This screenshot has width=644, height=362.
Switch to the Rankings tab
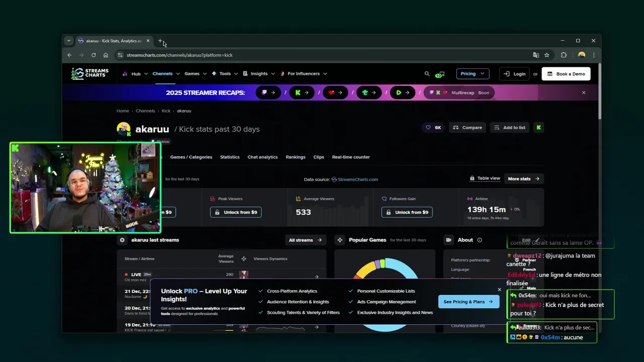(x=295, y=157)
